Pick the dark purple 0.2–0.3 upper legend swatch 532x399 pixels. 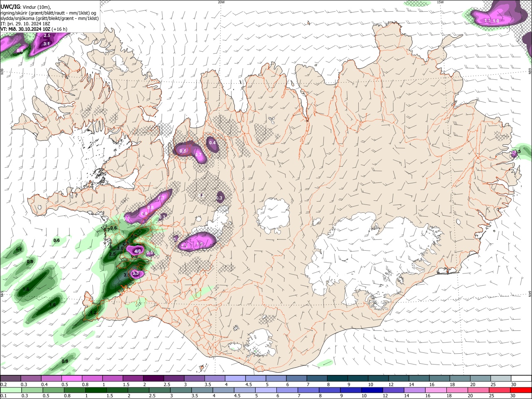pyautogui.click(x=10, y=379)
